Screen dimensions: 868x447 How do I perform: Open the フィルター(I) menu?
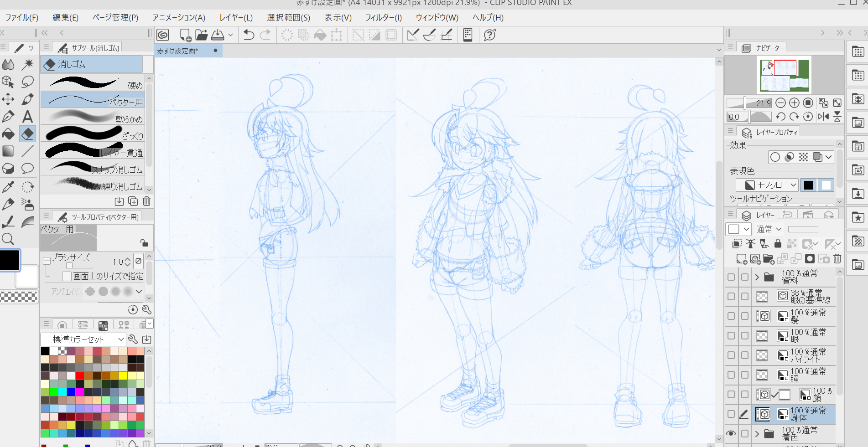[x=383, y=18]
